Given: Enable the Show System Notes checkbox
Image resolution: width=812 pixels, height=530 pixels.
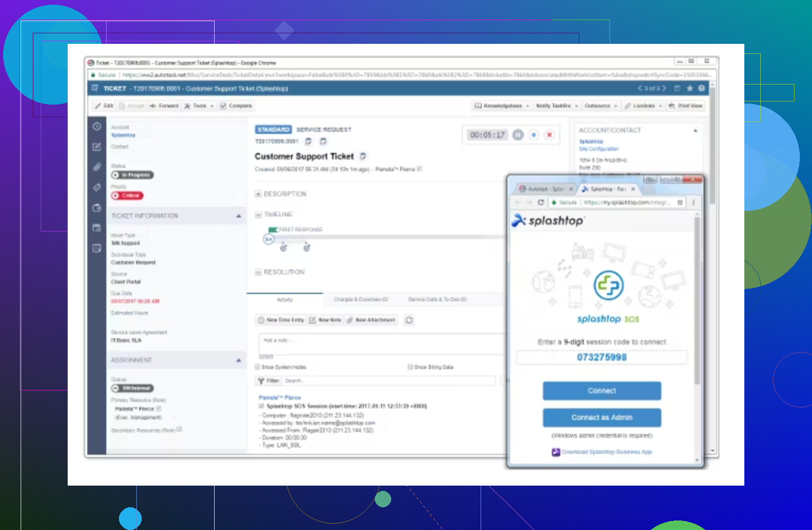Looking at the screenshot, I should [x=258, y=367].
